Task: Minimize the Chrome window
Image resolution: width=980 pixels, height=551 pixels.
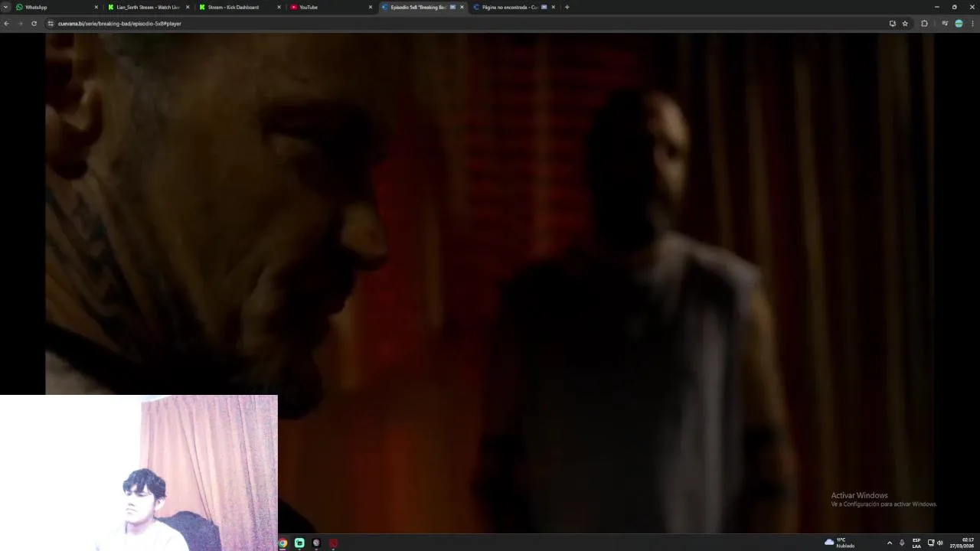Action: [x=936, y=7]
